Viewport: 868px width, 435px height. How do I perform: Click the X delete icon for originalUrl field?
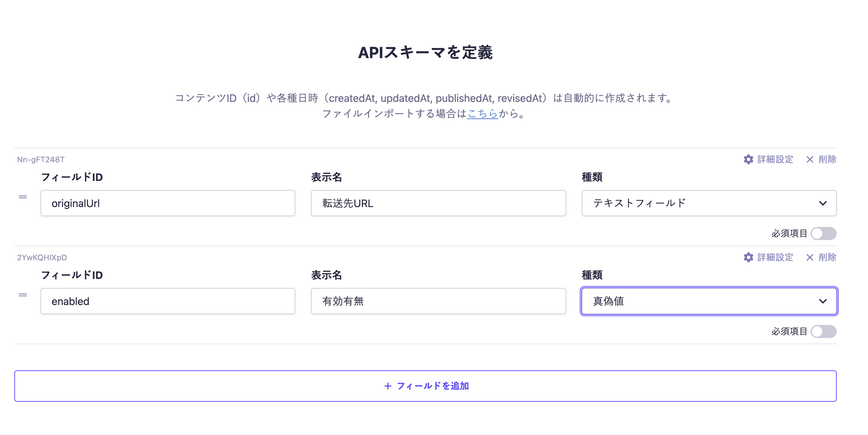(x=809, y=159)
